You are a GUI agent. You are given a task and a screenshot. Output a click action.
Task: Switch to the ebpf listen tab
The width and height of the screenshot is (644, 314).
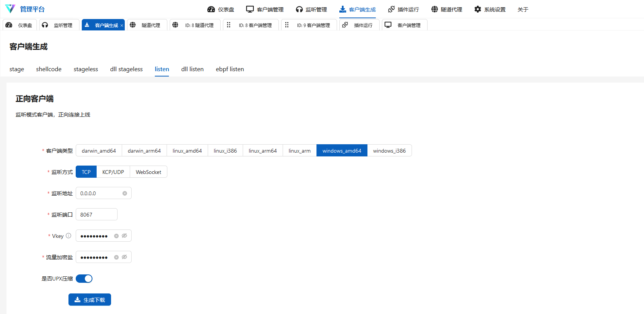click(230, 69)
